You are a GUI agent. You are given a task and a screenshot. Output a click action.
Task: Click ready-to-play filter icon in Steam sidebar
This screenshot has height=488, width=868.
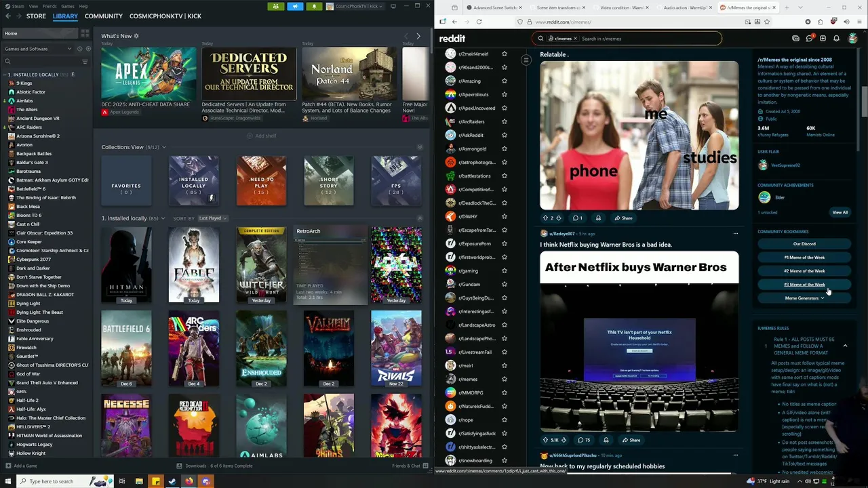[x=87, y=49]
